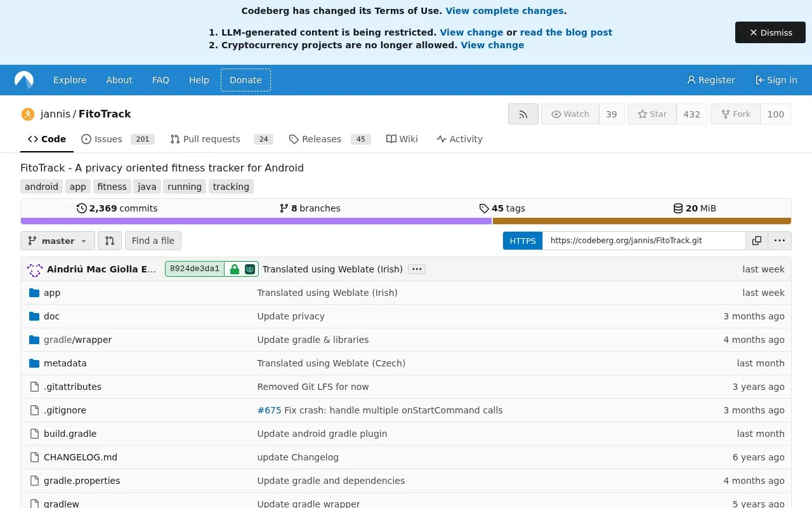Click the CHANGELOG.md file icon

(x=34, y=457)
